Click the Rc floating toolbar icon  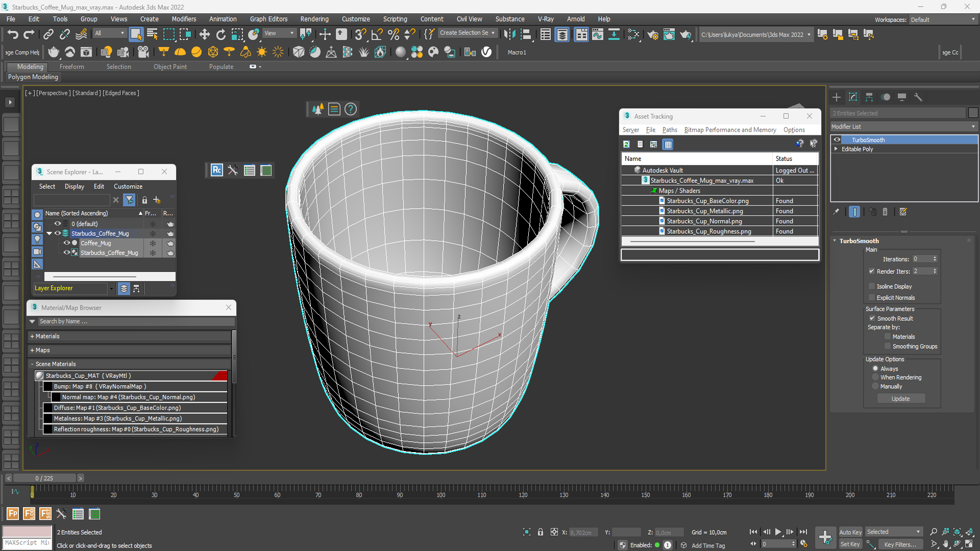pyautogui.click(x=216, y=170)
